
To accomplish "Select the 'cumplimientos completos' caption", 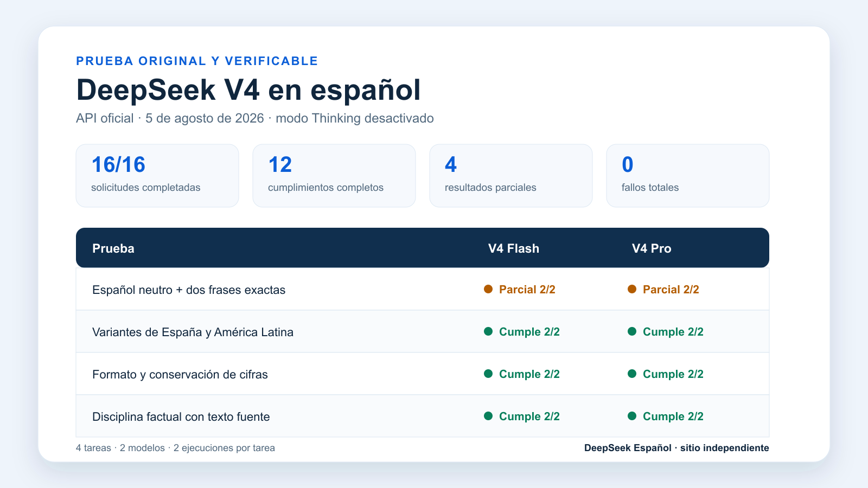I will (325, 188).
